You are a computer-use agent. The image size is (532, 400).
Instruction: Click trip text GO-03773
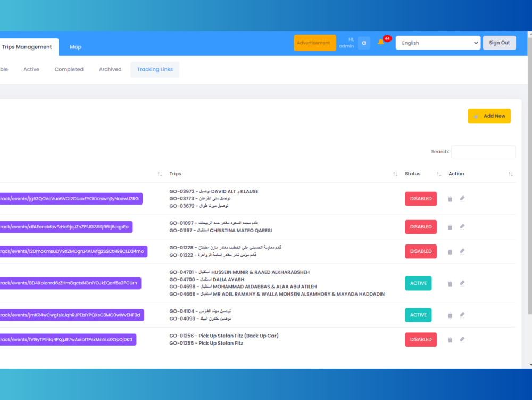[x=200, y=199]
